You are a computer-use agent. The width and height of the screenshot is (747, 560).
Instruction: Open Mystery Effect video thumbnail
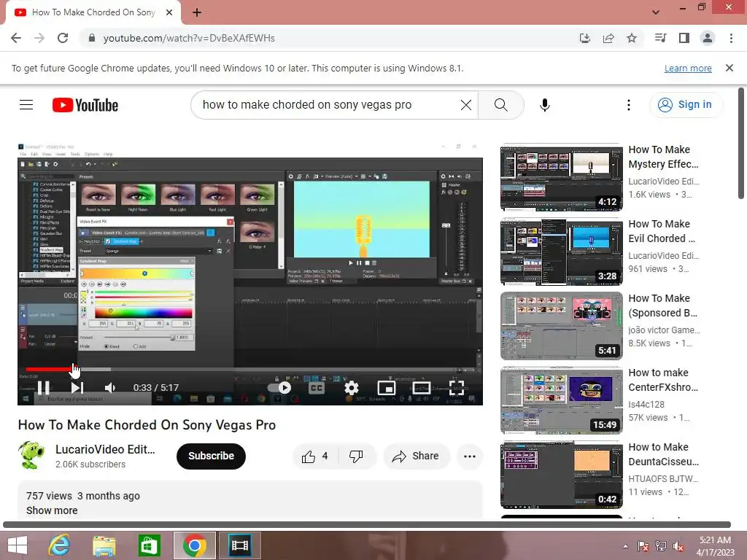[x=561, y=177]
